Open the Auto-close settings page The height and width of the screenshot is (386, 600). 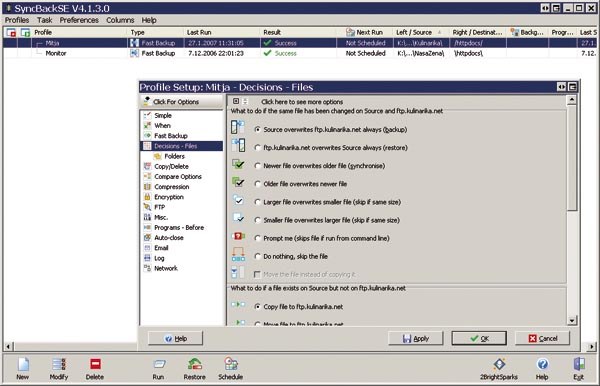point(169,238)
